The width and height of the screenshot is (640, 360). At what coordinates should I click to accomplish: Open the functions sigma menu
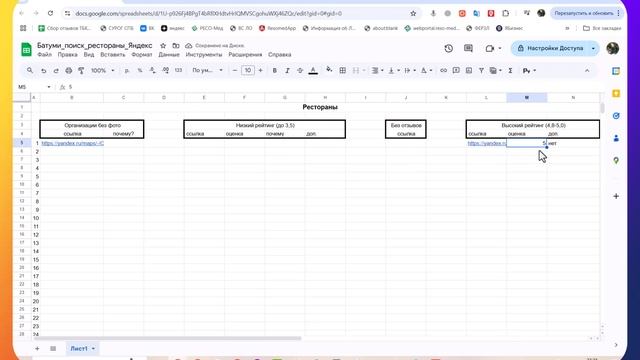[x=510, y=71]
